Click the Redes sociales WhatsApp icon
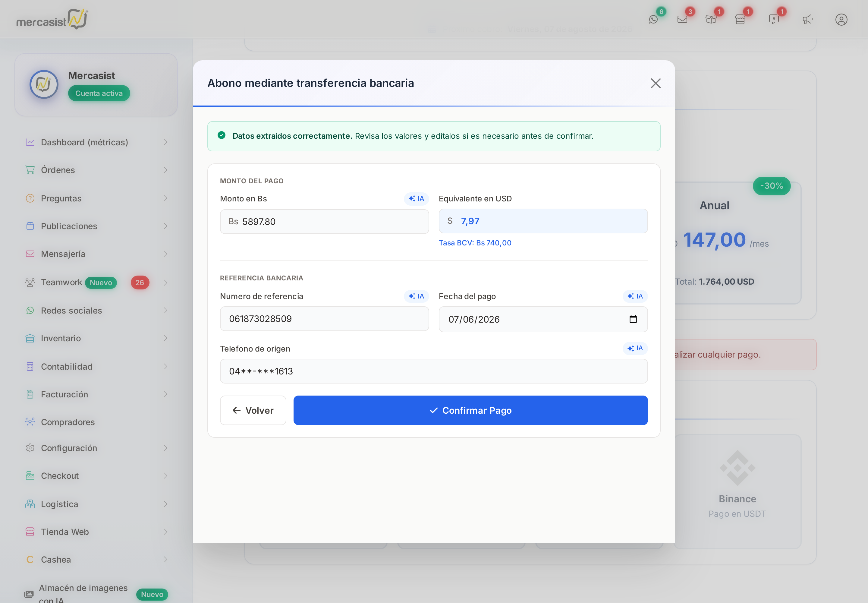Screen dimensions: 868x603 click(x=30, y=311)
